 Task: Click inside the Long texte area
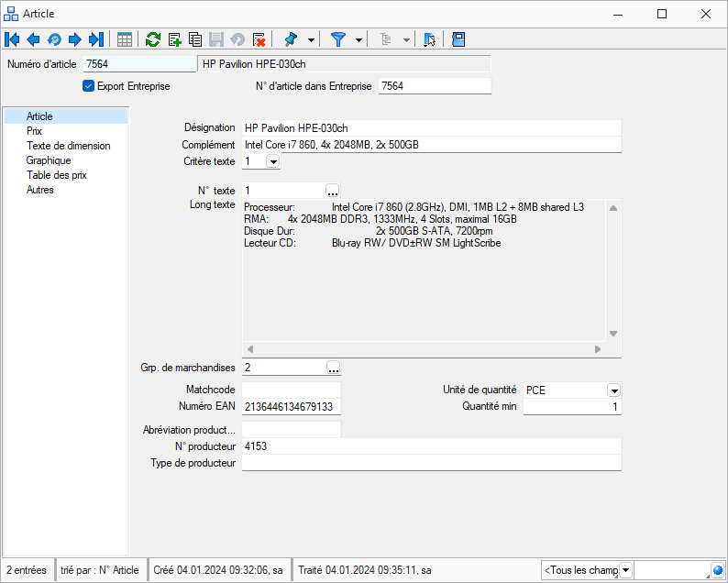tap(424, 271)
